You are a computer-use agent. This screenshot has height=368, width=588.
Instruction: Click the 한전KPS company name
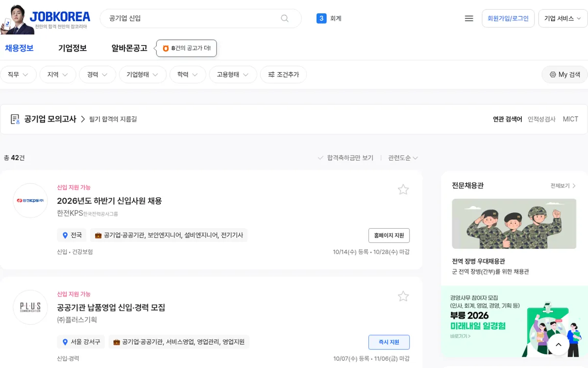tap(70, 213)
